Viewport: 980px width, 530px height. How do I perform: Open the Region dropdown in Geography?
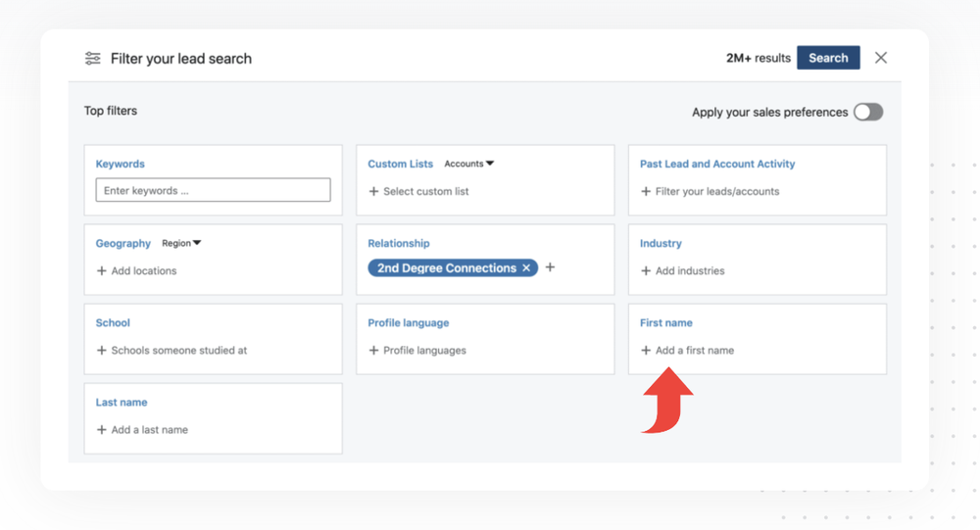tap(182, 244)
